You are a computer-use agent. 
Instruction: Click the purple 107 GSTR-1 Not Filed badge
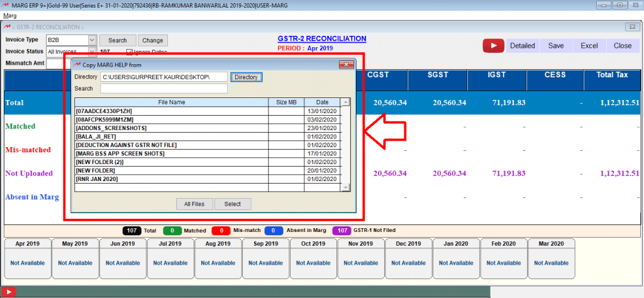pos(341,231)
